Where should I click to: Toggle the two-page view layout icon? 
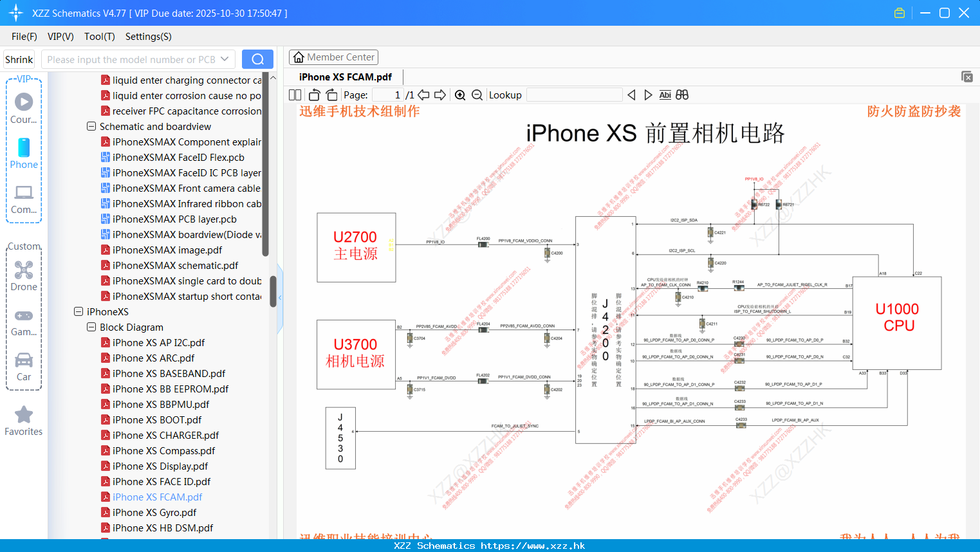(x=295, y=95)
